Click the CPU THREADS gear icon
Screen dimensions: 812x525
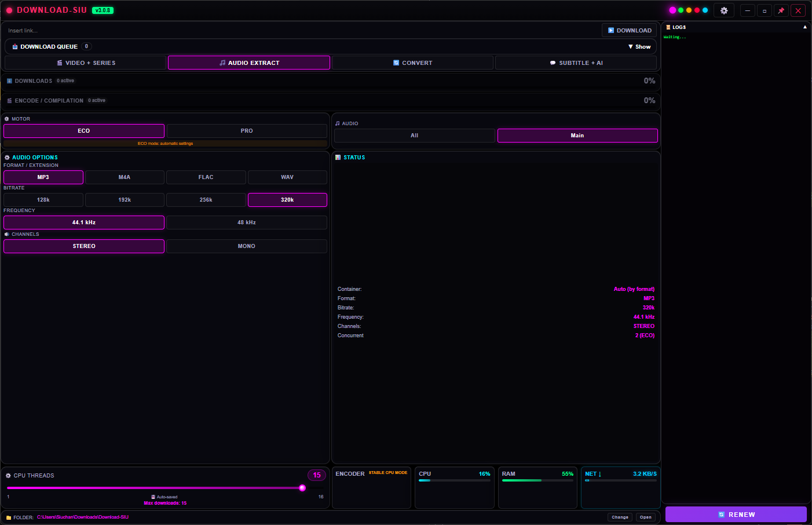(9, 476)
